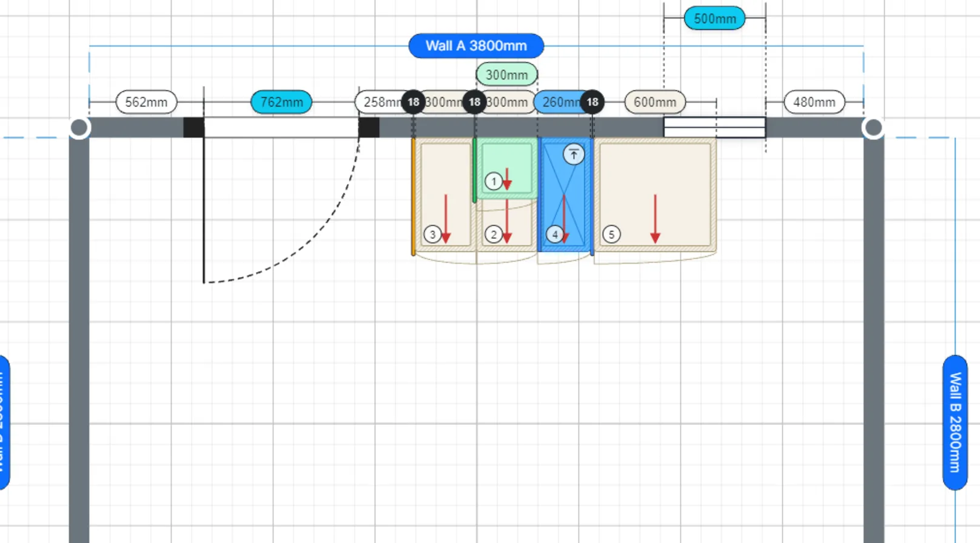Image resolution: width=980 pixels, height=543 pixels.
Task: Click the beige 300mm label left of 260mm
Action: pyautogui.click(x=508, y=102)
